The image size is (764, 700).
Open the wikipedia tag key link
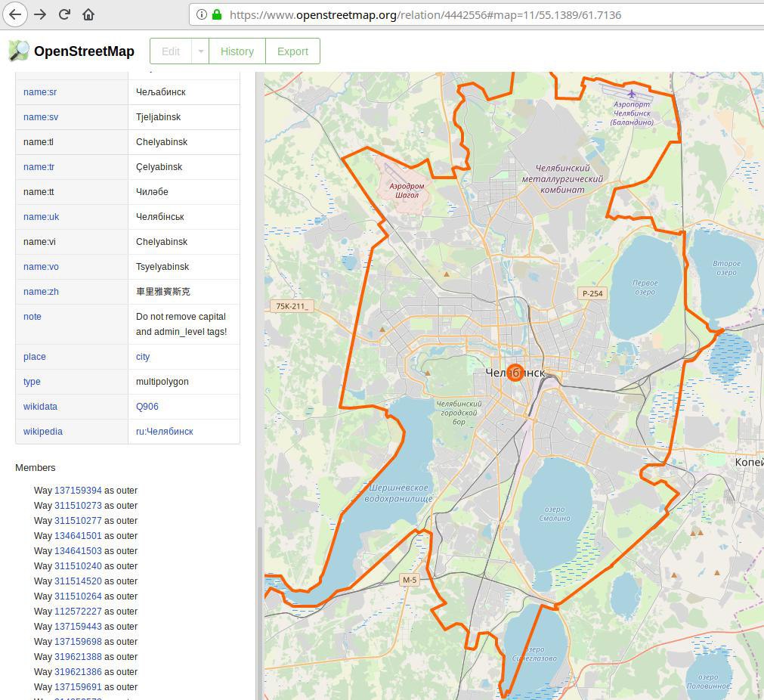43,432
